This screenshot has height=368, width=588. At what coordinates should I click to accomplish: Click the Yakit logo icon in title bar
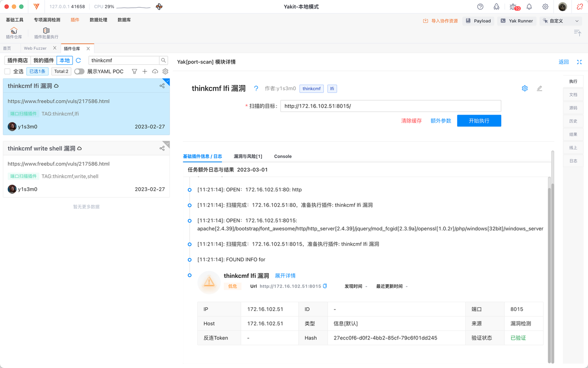36,7
